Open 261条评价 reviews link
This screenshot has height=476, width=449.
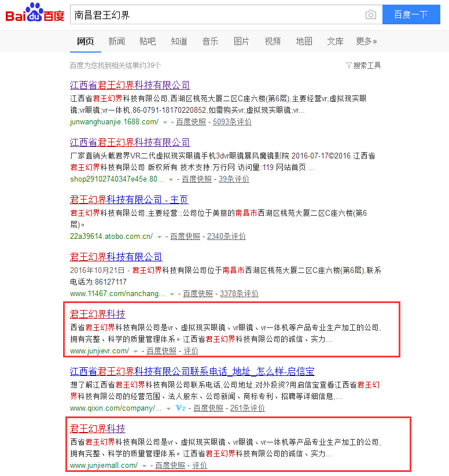pos(248,408)
